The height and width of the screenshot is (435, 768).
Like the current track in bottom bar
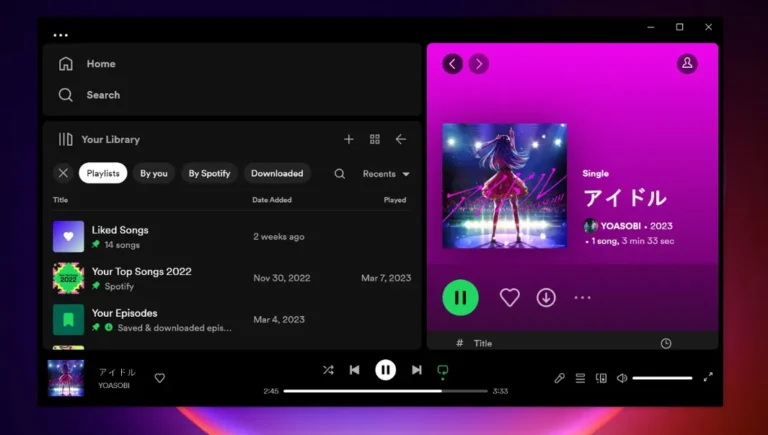coord(160,378)
